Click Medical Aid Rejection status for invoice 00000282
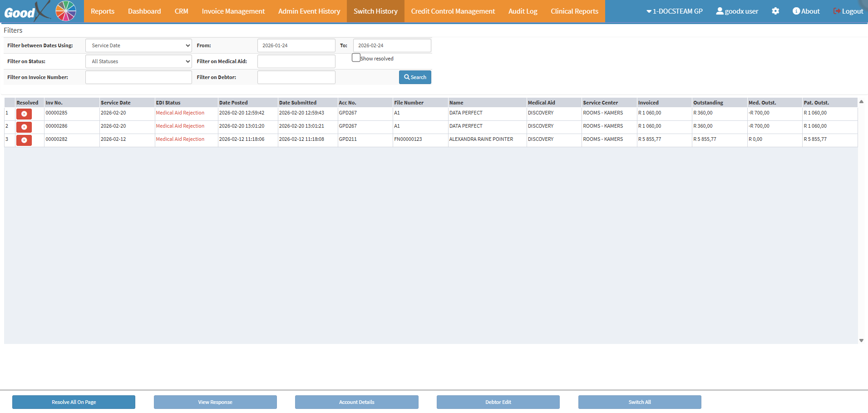Image resolution: width=868 pixels, height=413 pixels. (x=180, y=139)
